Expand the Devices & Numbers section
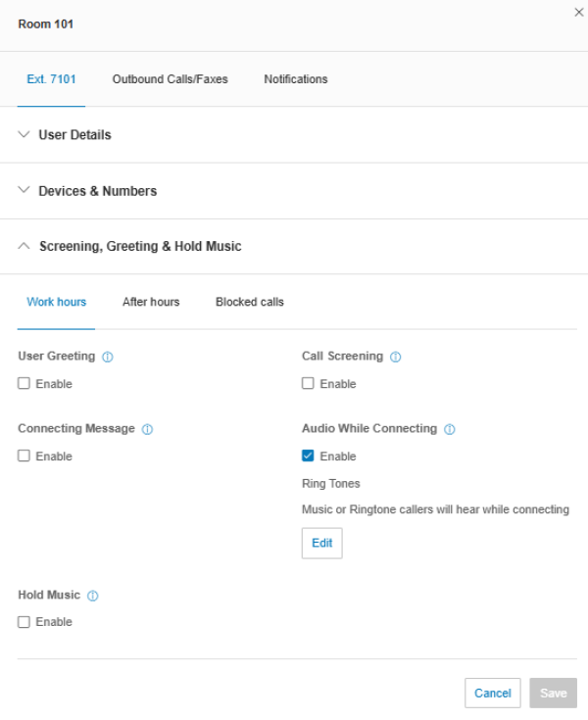Image resolution: width=588 pixels, height=720 pixels. (97, 191)
